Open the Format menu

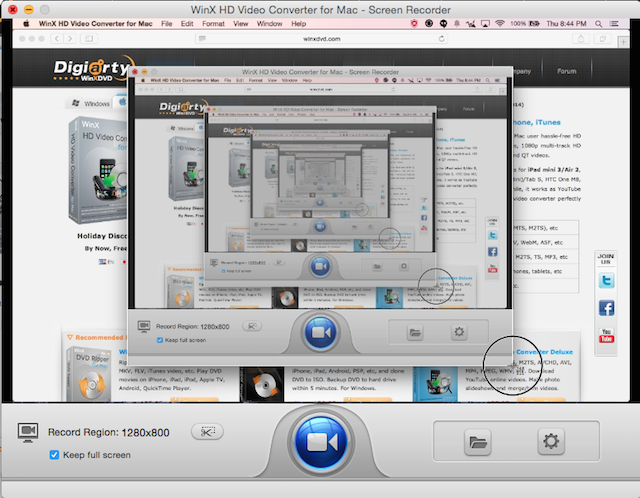coord(213,24)
